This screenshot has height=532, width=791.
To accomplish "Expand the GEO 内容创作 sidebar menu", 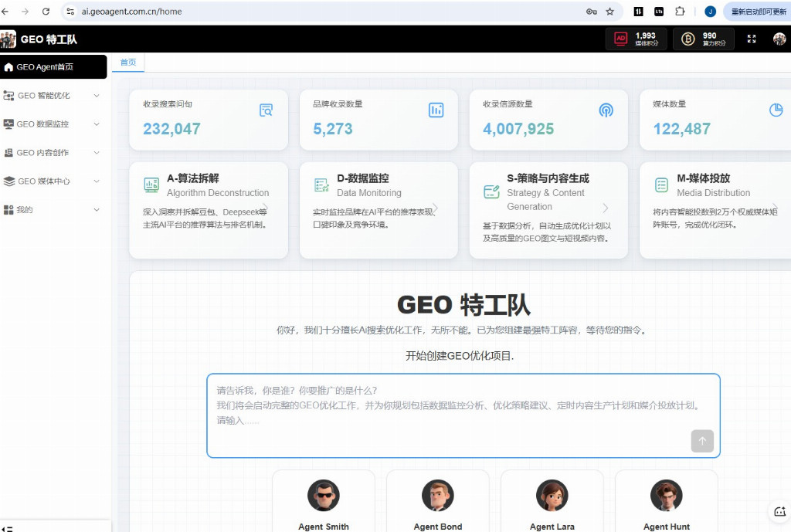I will (x=53, y=153).
